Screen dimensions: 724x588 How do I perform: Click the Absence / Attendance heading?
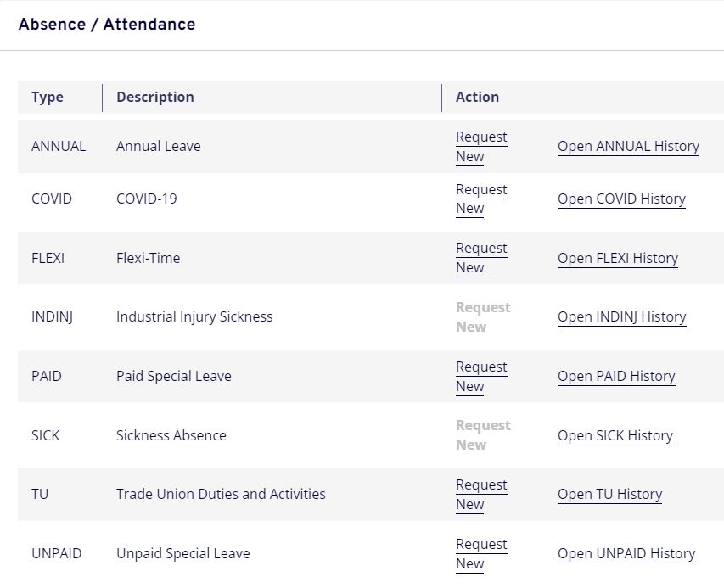coord(107,25)
